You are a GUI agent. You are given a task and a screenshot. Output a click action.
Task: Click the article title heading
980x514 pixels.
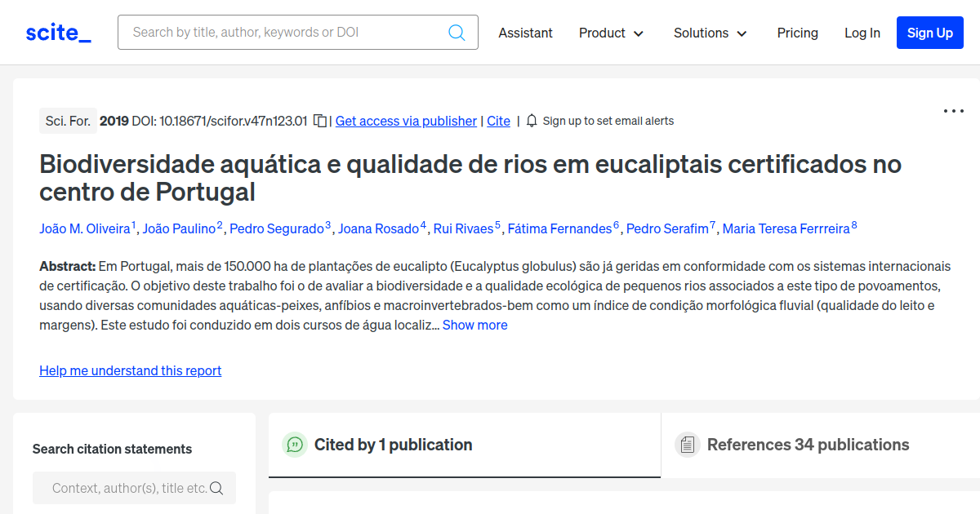pyautogui.click(x=470, y=178)
